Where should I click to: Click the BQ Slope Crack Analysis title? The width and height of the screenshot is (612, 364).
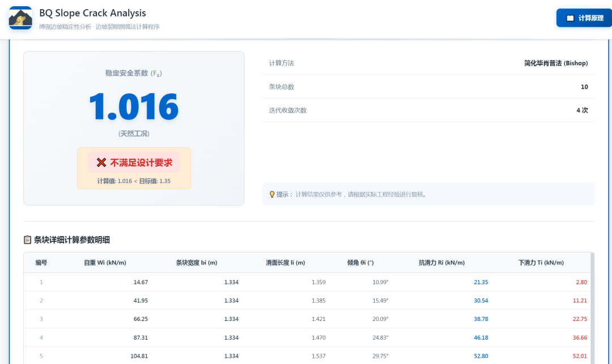click(x=92, y=13)
